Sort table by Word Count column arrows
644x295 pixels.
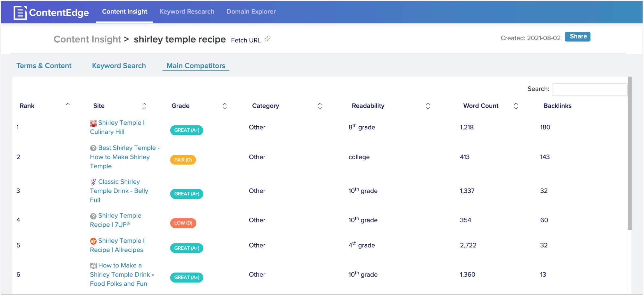(x=516, y=106)
